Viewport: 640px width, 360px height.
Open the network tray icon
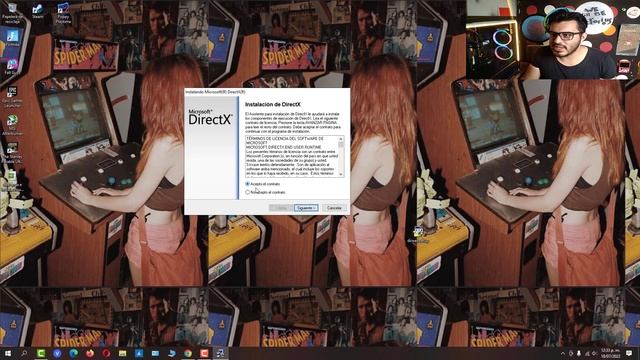(x=587, y=353)
